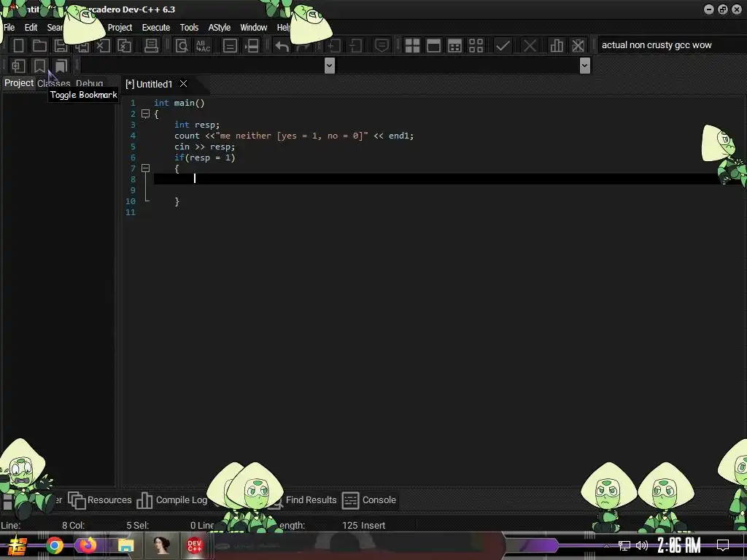The image size is (747, 560).
Task: Click the Replace AB-AC icon
Action: (203, 46)
